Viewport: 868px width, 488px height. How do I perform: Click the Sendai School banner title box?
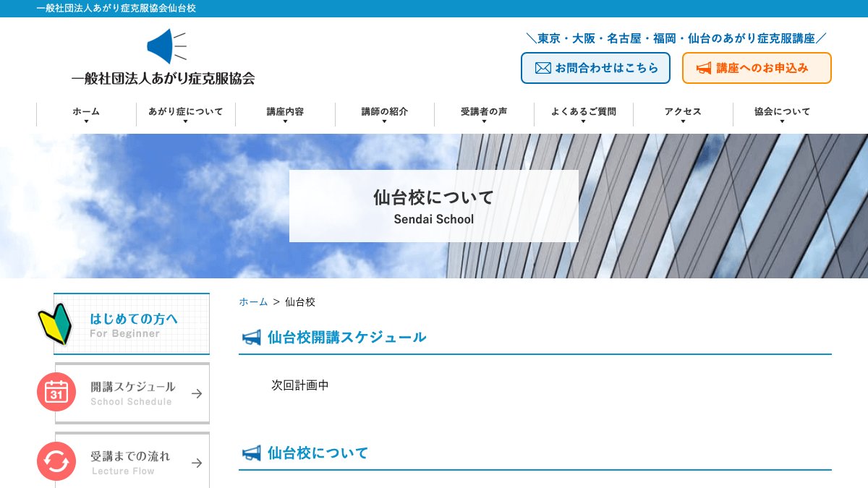[x=434, y=206]
